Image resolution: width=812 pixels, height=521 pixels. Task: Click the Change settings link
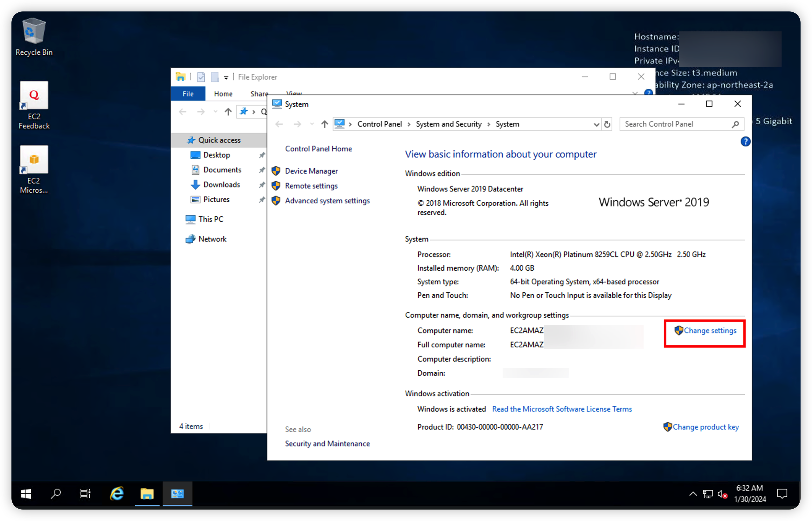(710, 330)
